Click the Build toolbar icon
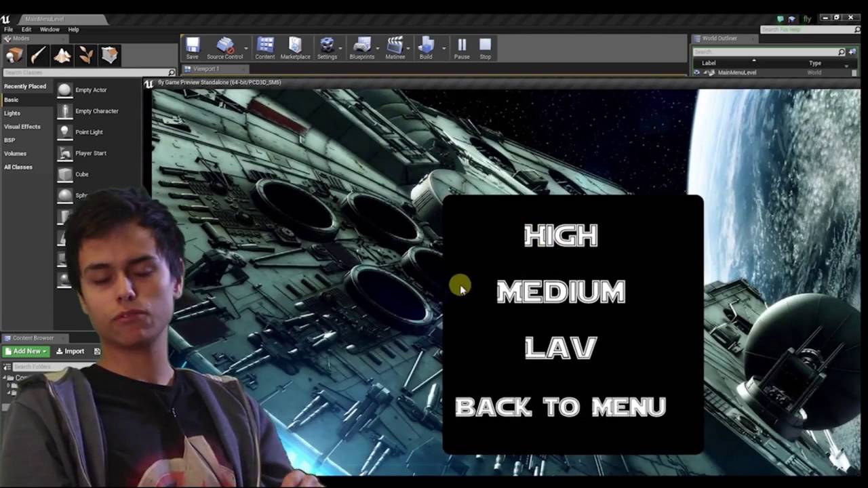Screen dimensions: 868x488 point(426,45)
